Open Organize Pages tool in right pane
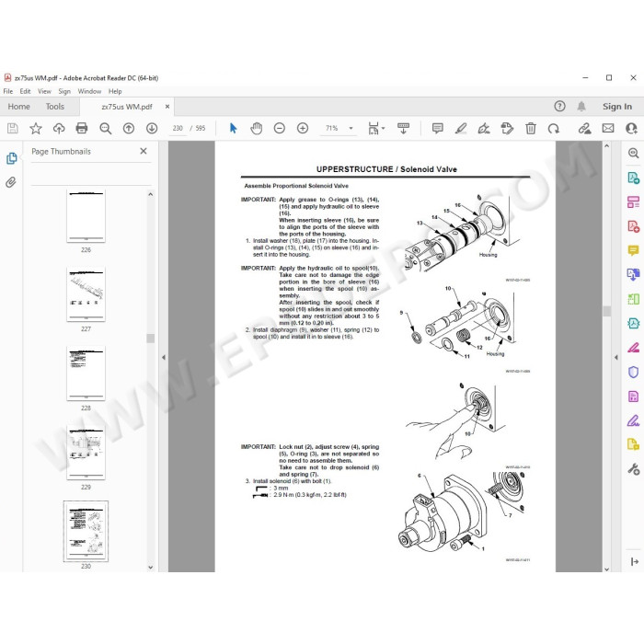 click(x=633, y=299)
